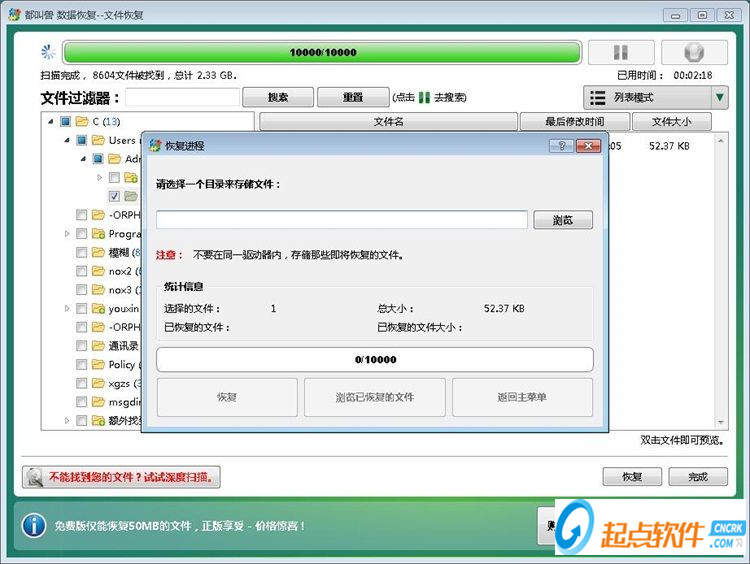Expand the youxin folder node
This screenshot has width=750, height=564.
point(67,308)
